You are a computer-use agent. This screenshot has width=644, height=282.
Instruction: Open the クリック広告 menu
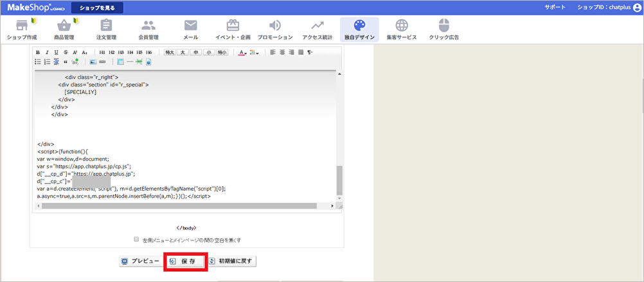[x=444, y=30]
